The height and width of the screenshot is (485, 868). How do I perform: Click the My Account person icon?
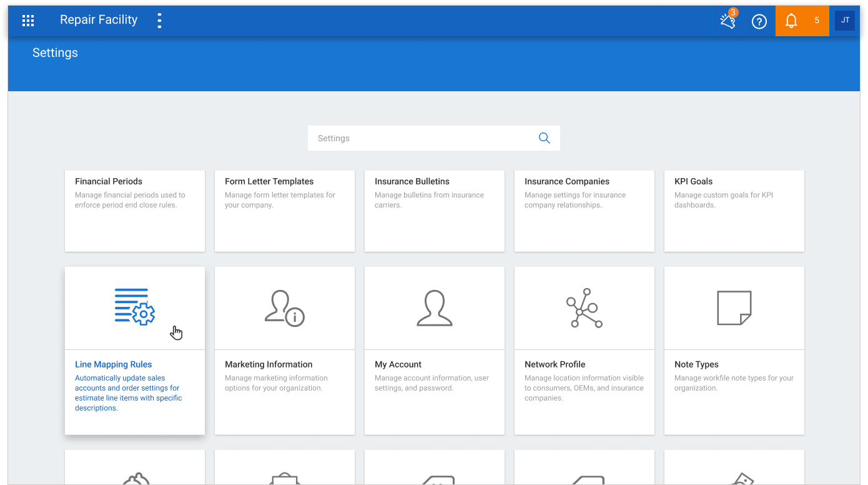tap(435, 307)
